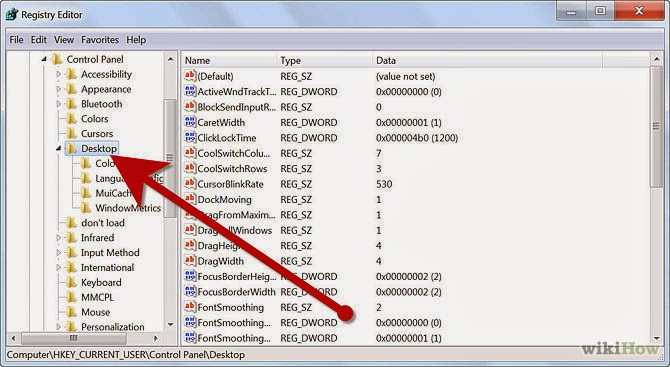This screenshot has width=670, height=367.
Task: Select the Infrared folder icon
Action: 71,238
